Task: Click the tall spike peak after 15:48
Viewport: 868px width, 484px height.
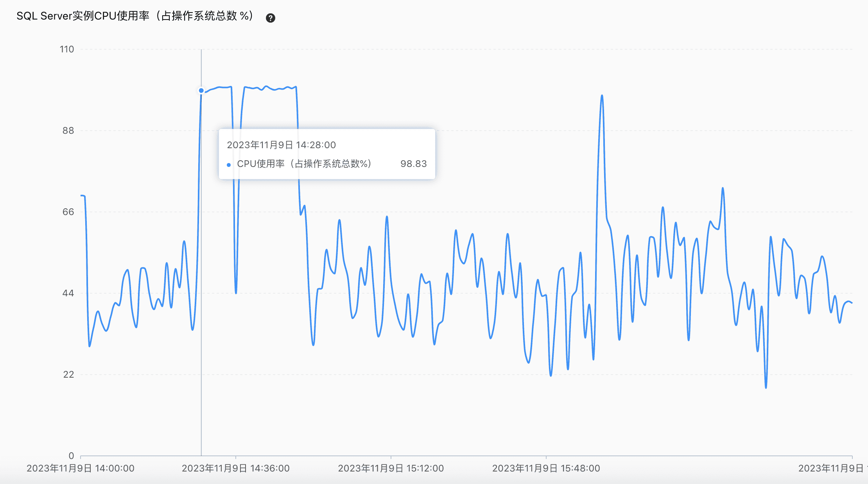Action: 602,96
